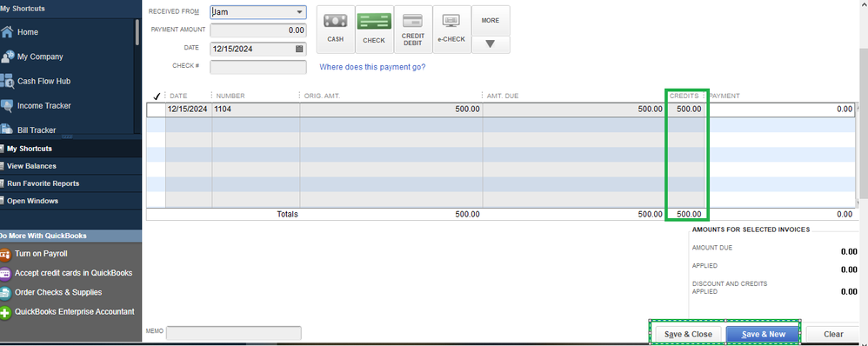Switch to View Balances panel tab
This screenshot has height=346, width=868.
[x=70, y=165]
